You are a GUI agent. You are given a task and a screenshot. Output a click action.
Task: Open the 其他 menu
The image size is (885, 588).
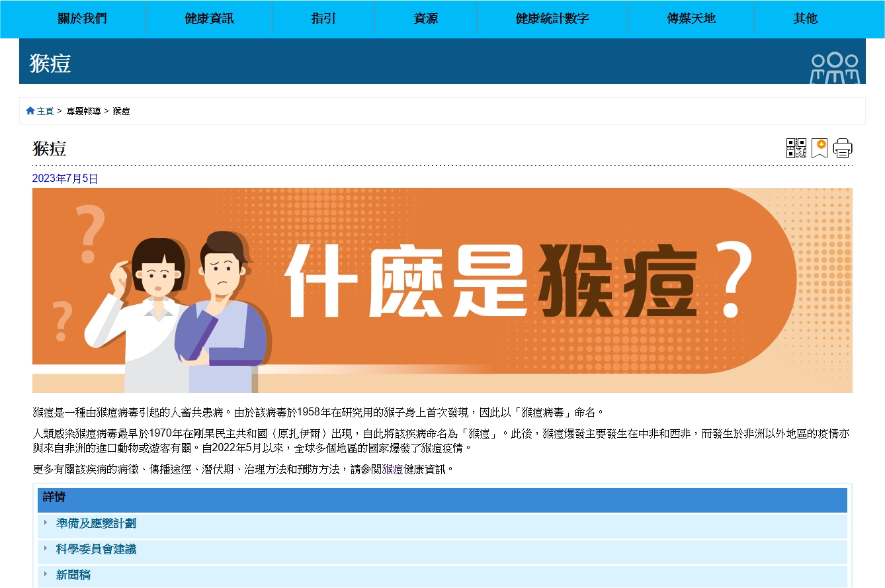tap(805, 19)
